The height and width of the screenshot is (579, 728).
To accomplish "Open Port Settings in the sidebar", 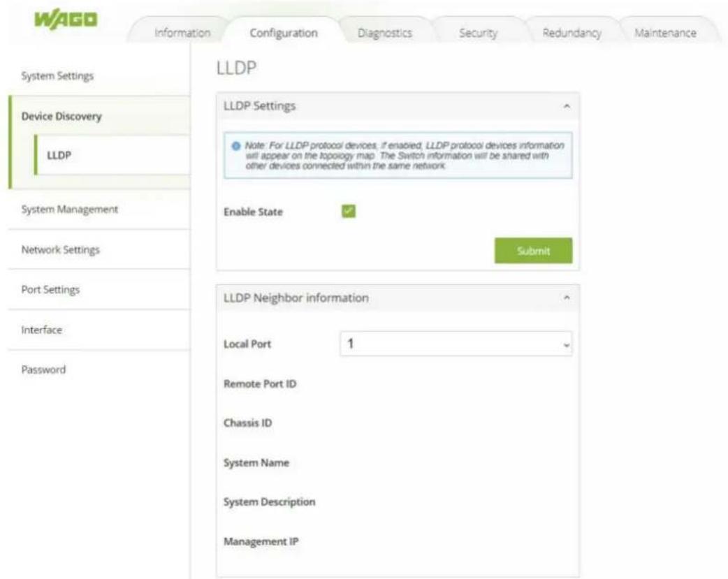I will (99, 289).
